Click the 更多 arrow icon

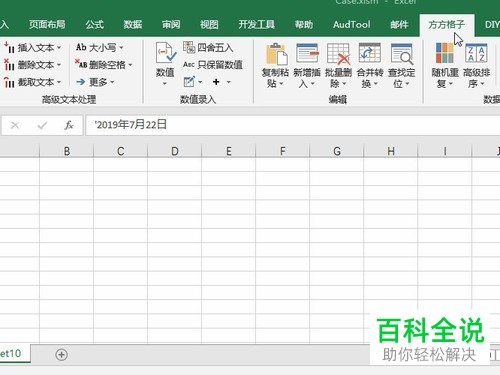coord(81,82)
